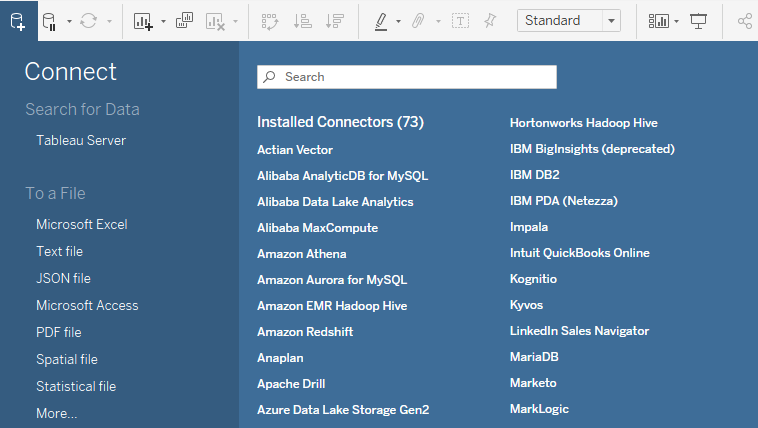Click the Group Members paperclip icon

click(x=418, y=21)
